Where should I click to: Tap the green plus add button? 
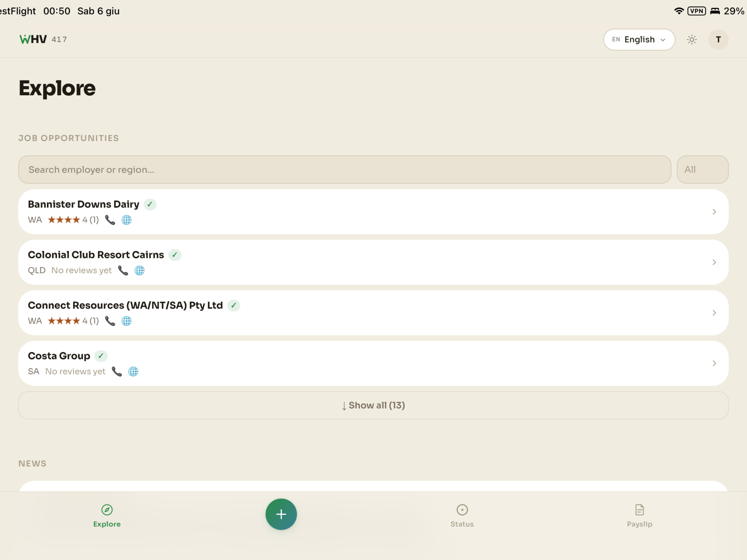(x=281, y=514)
